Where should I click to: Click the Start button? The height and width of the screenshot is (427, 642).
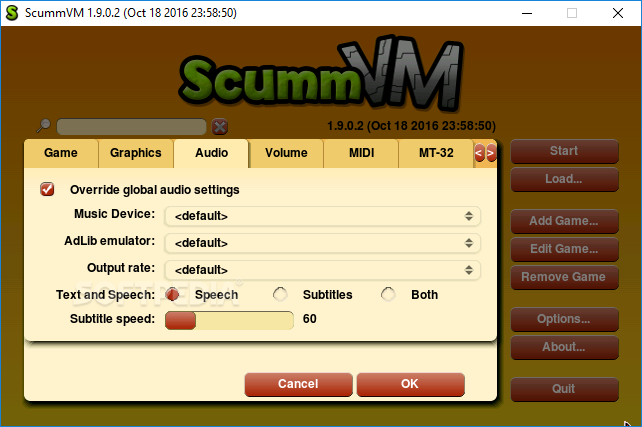coord(564,151)
